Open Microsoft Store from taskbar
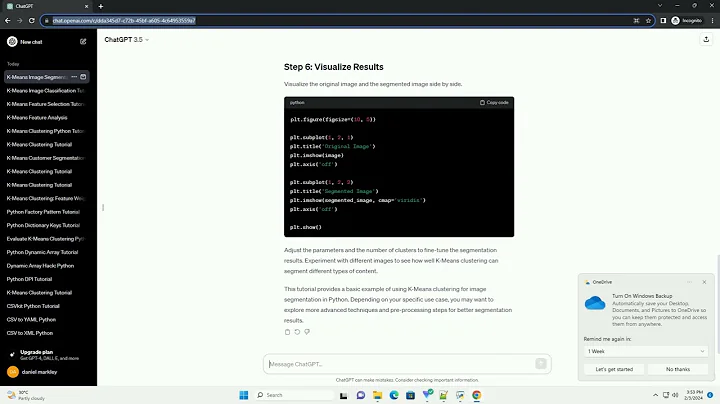The width and height of the screenshot is (720, 404). (411, 395)
